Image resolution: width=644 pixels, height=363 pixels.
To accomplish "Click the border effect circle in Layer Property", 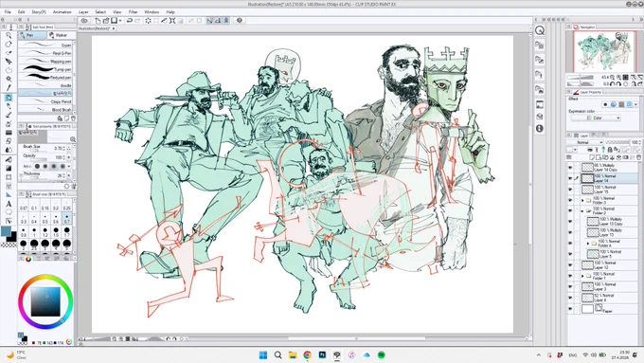I will tap(605, 104).
